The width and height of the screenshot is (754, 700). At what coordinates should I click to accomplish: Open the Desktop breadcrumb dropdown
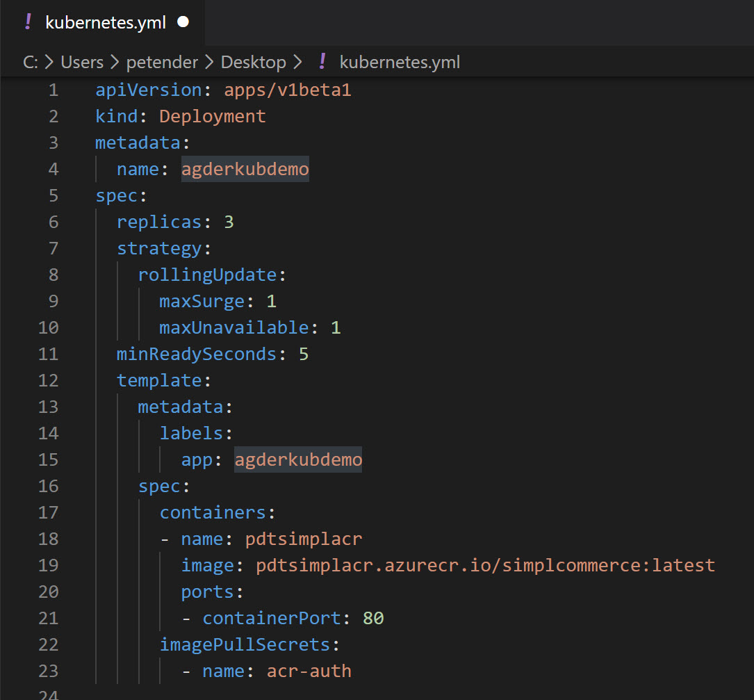(253, 62)
